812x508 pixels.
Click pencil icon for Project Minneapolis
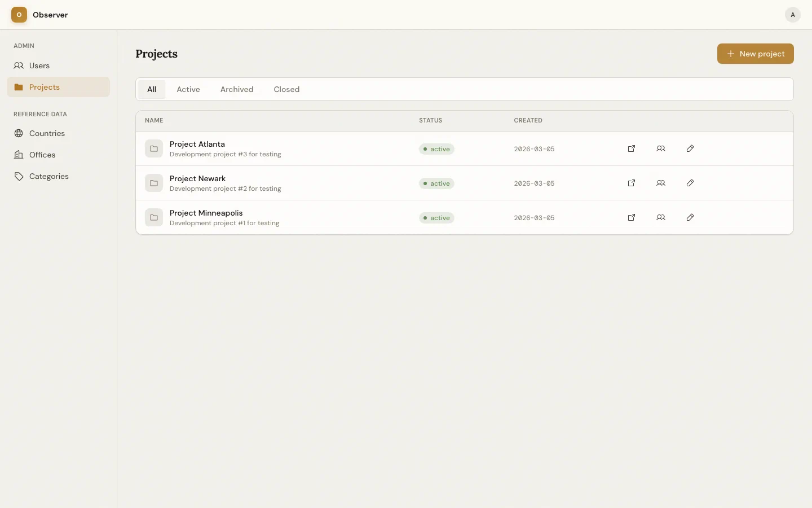click(690, 217)
